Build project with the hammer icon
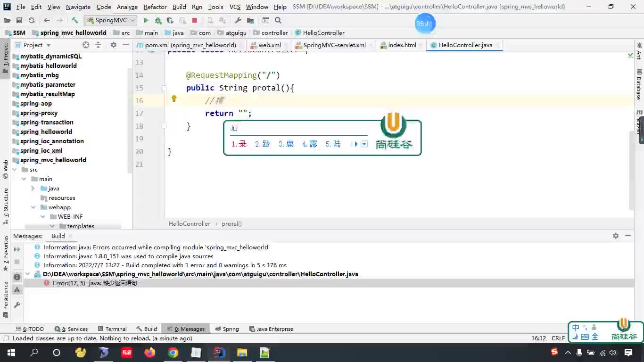The image size is (644, 362). [x=74, y=20]
